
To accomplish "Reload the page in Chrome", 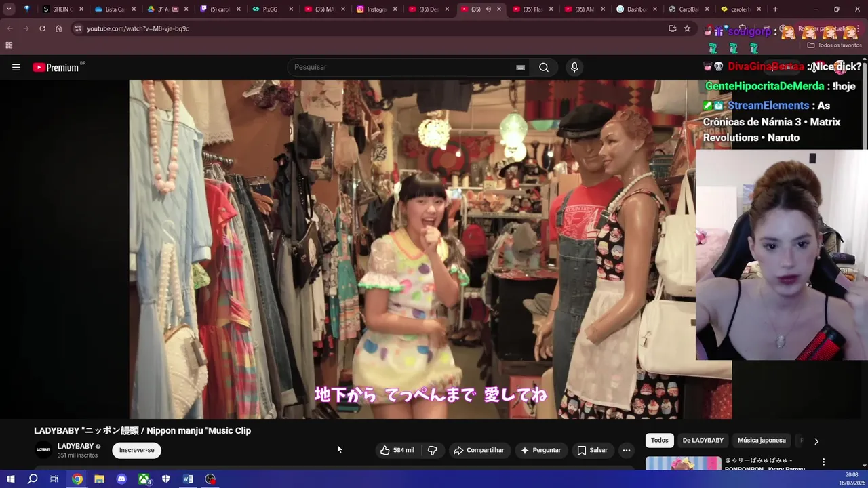I will 42,28.
